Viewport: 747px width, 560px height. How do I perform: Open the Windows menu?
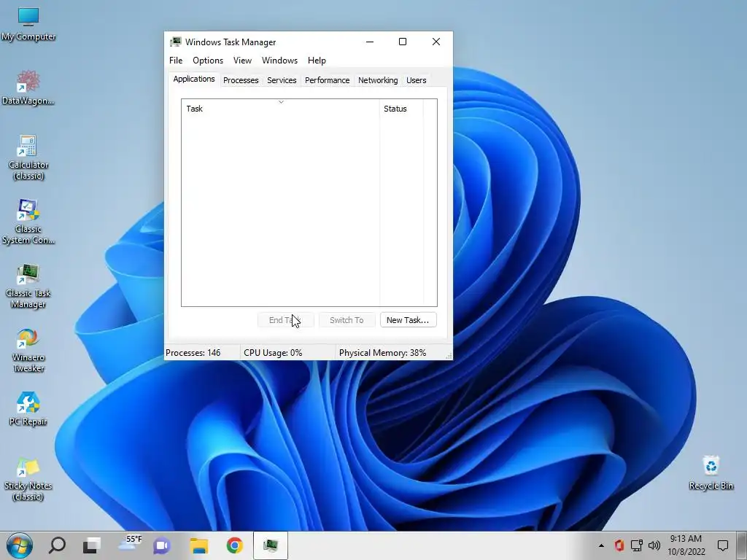pos(279,61)
